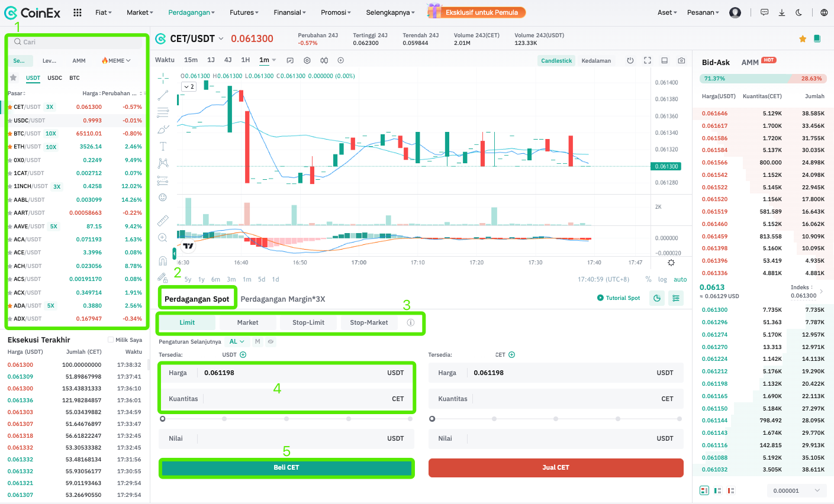Expand the Pesanan dropdown

pyautogui.click(x=703, y=12)
